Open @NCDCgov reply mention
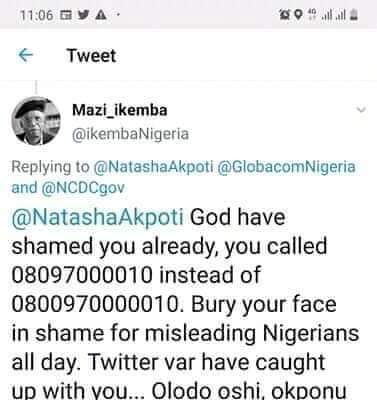The height and width of the screenshot is (400, 377). 83,188
